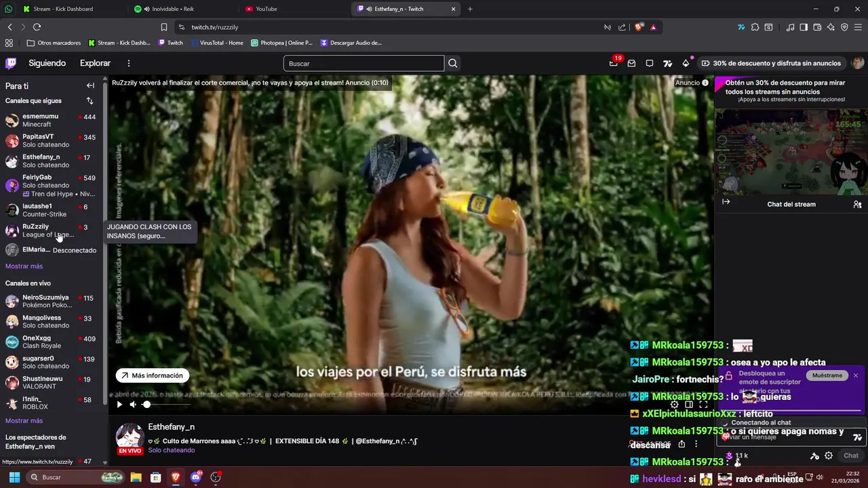The width and height of the screenshot is (868, 488).
Task: Collapse the chat panel with arrow
Action: [x=726, y=201]
